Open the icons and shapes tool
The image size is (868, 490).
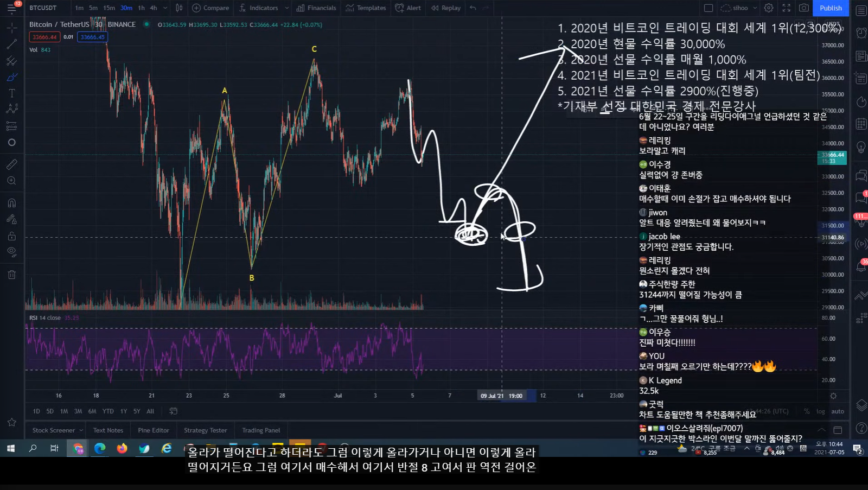(11, 142)
